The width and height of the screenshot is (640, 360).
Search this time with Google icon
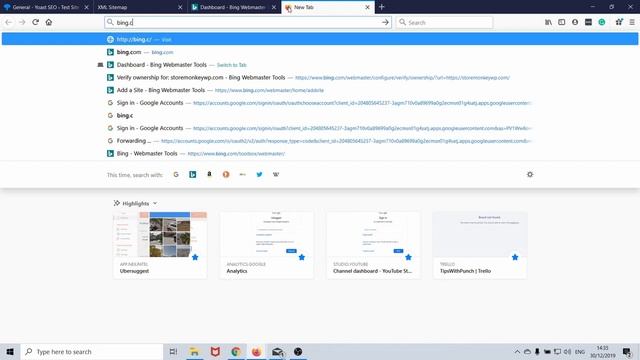tap(176, 174)
